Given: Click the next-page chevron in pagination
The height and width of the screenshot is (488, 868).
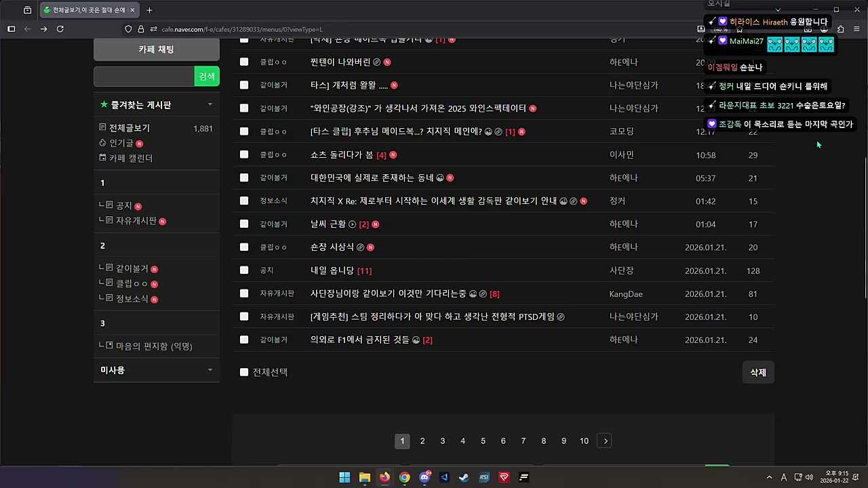Looking at the screenshot, I should pyautogui.click(x=605, y=441).
